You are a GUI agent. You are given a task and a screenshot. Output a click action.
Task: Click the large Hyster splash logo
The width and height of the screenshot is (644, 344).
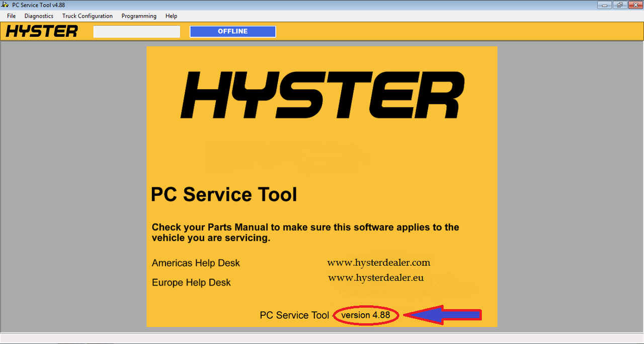click(322, 94)
